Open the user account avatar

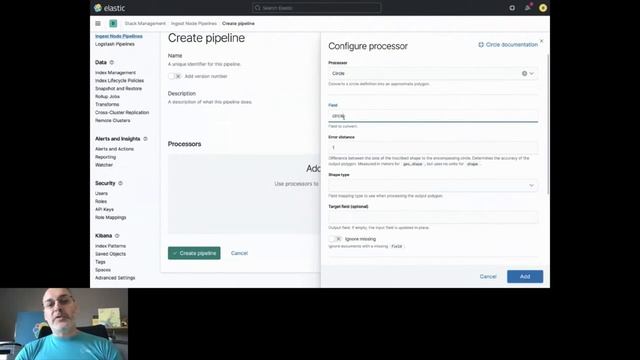(x=542, y=8)
